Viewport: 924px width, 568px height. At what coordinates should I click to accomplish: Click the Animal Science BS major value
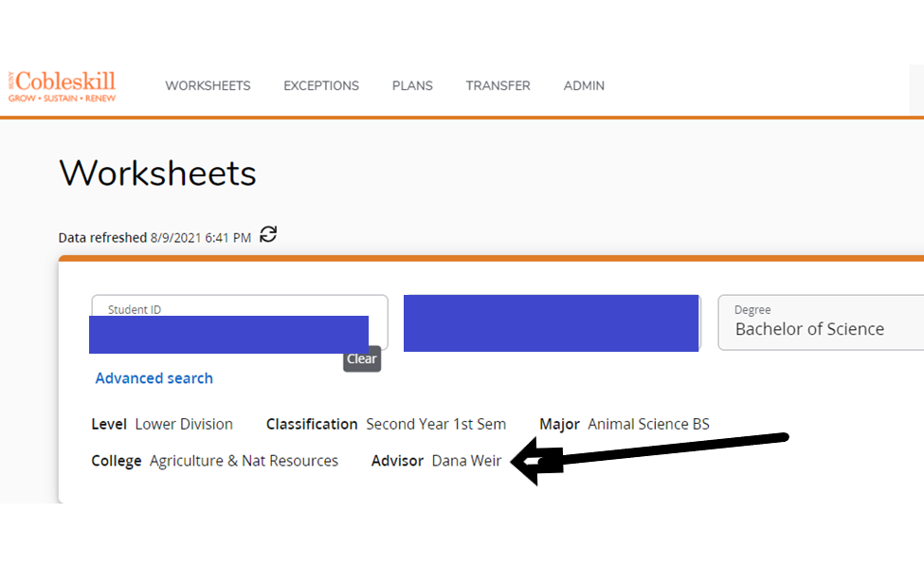pos(648,424)
